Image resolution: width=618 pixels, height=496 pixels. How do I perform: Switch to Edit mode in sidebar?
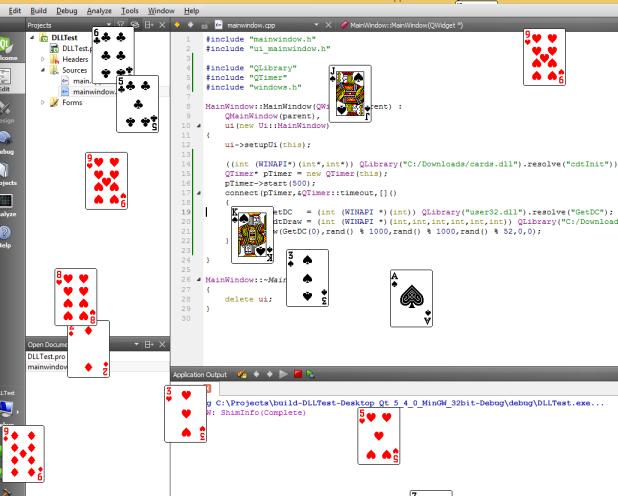pos(6,79)
